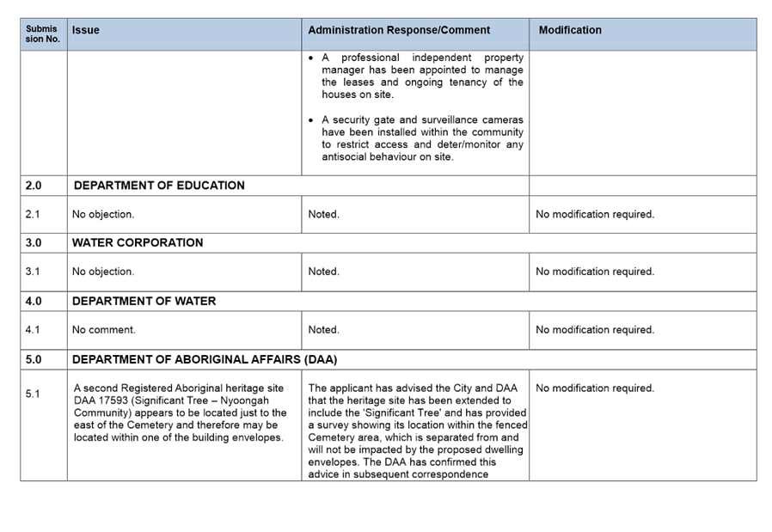Select "No modification required." in row 2.1

595,214
